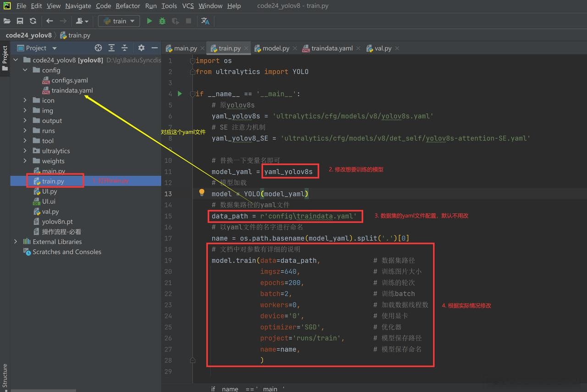Hide the Project panel with minus icon
587x392 pixels.
tap(155, 48)
